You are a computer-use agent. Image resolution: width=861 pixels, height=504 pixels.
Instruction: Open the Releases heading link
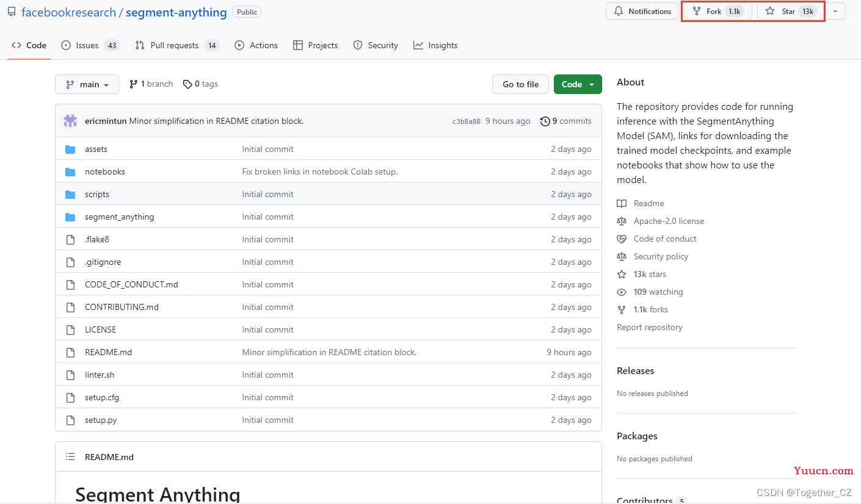pos(635,371)
